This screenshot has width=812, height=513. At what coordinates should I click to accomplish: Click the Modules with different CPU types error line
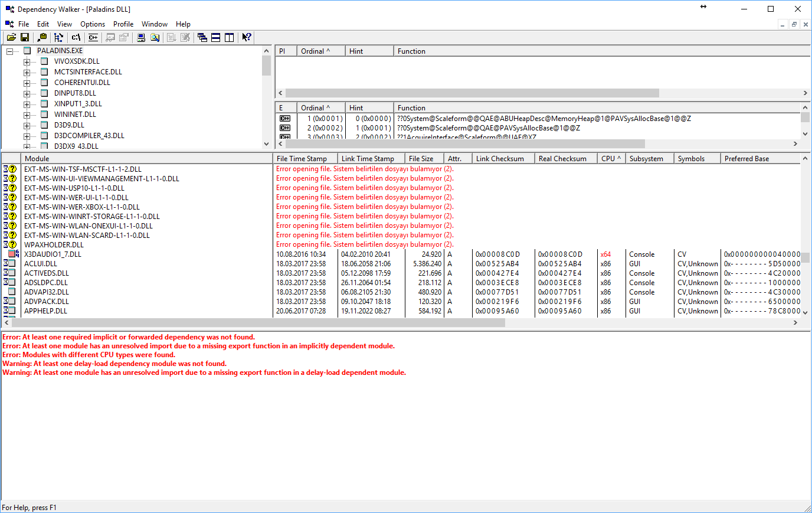(x=89, y=355)
